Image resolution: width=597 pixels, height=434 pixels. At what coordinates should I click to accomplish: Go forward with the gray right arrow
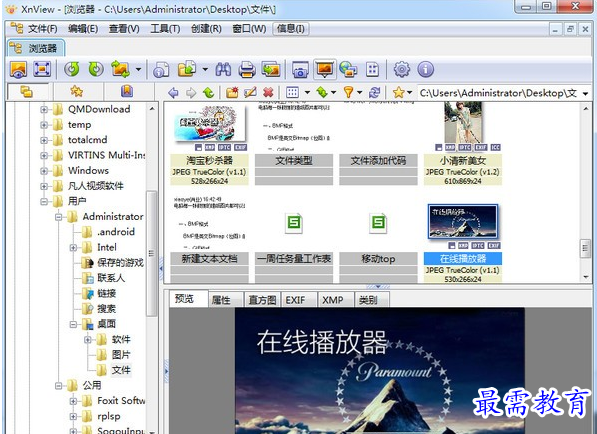point(191,93)
